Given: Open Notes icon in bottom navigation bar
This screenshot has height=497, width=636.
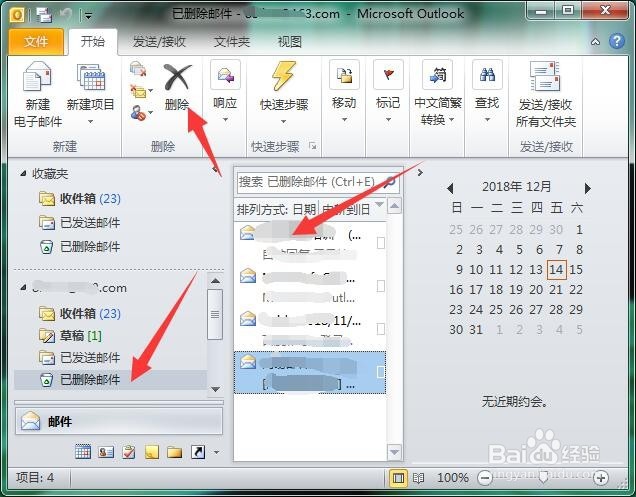Looking at the screenshot, I should point(152,452).
